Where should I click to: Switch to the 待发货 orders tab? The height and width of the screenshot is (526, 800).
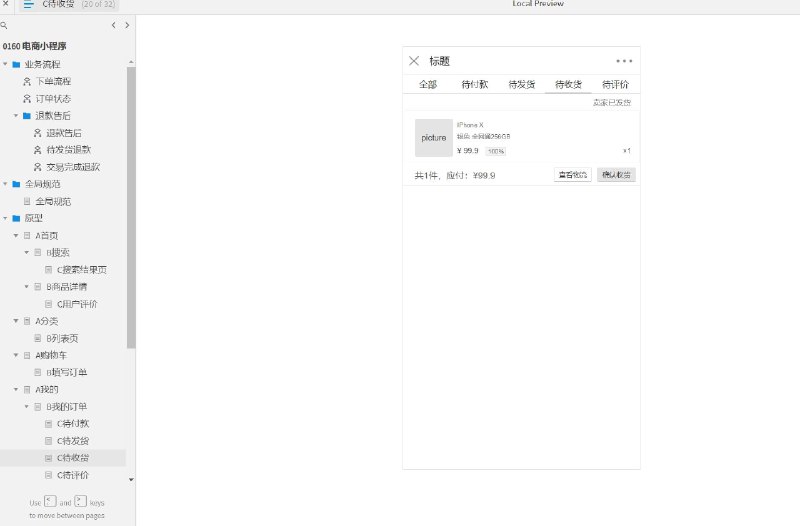tap(521, 85)
